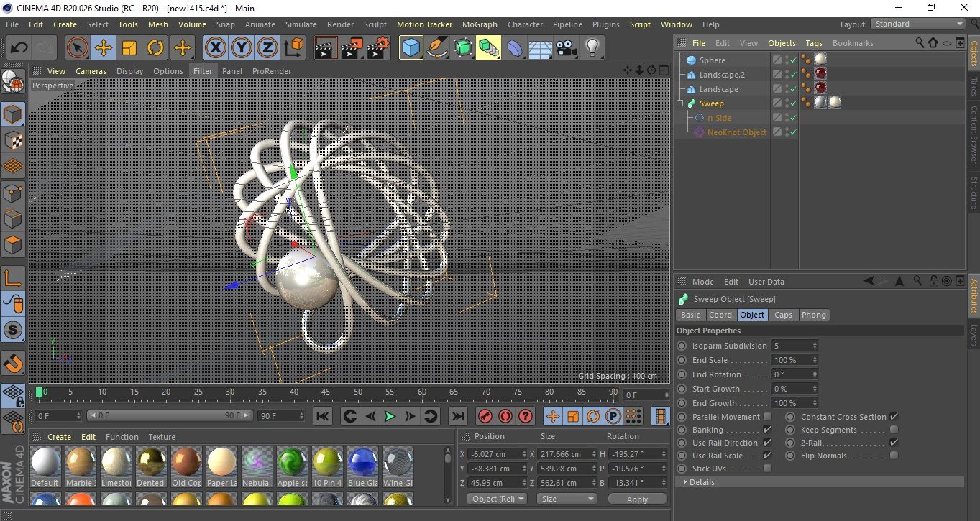
Task: Open the MoGraph menu
Action: [x=480, y=24]
